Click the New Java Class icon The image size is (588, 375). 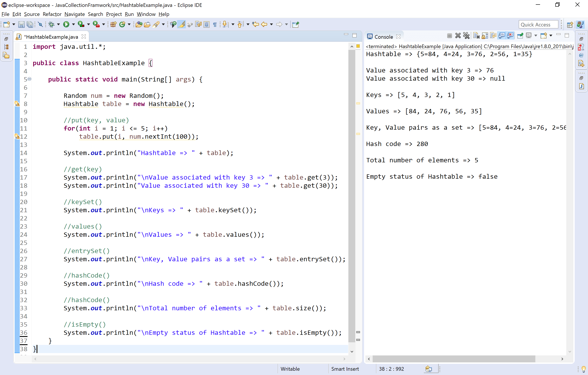(122, 25)
